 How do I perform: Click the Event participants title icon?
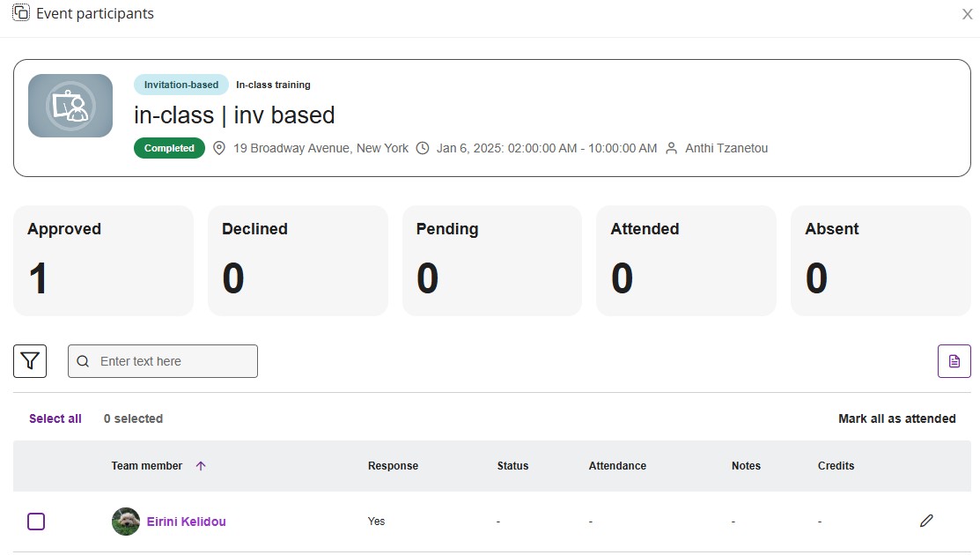[20, 13]
